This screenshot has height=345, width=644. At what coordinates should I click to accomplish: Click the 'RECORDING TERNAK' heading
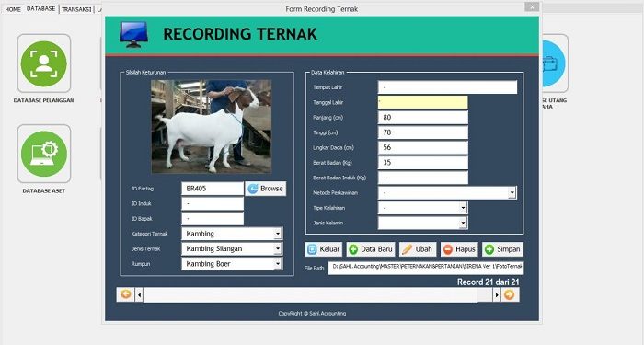point(240,34)
